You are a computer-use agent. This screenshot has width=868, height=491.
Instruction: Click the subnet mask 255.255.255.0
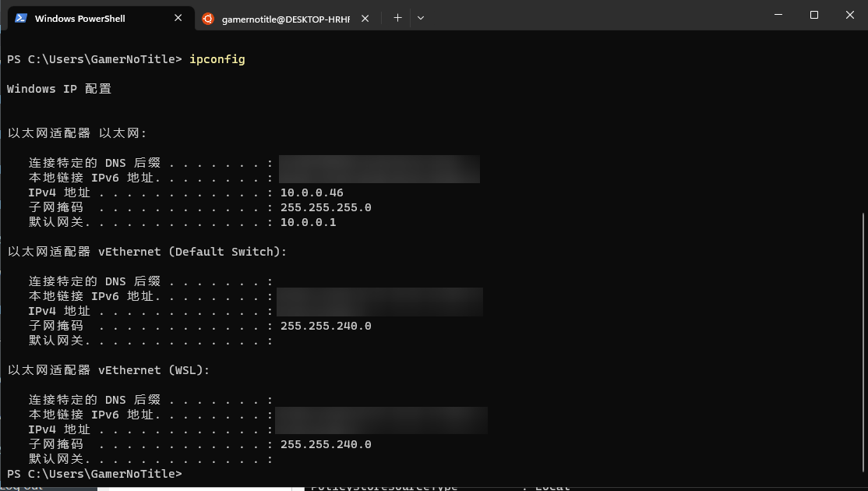326,207
